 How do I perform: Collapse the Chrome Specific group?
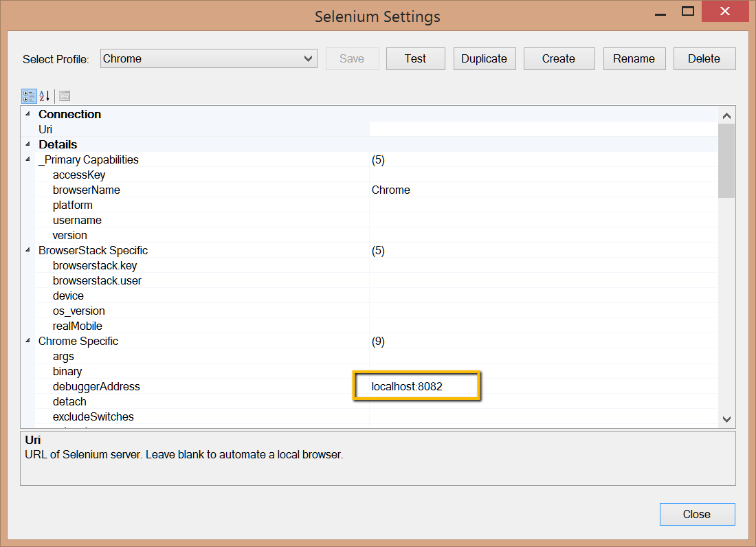point(27,341)
